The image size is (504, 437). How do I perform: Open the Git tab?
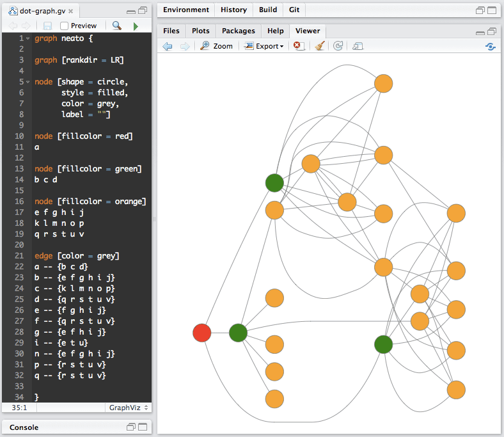(x=294, y=10)
